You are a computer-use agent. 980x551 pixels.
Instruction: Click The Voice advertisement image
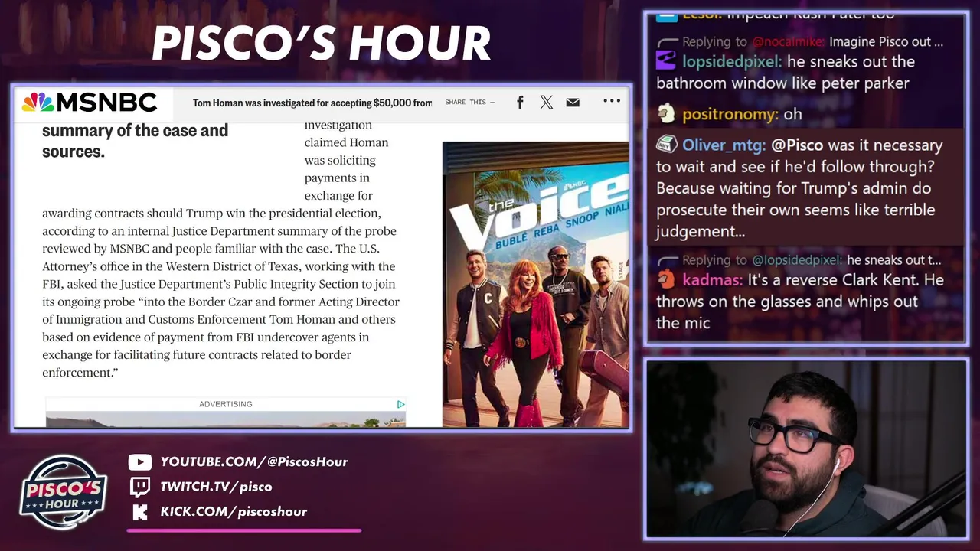point(536,284)
